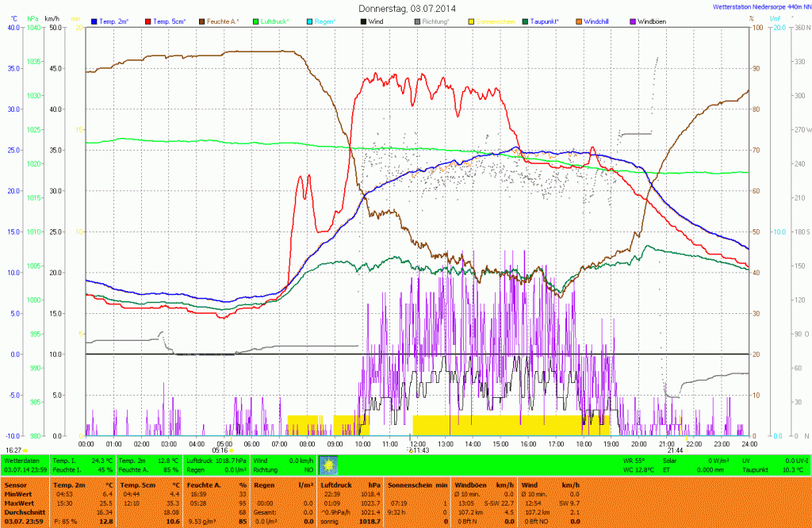Select the Sensor header in the statistics table
The image size is (812, 528).
(16, 484)
